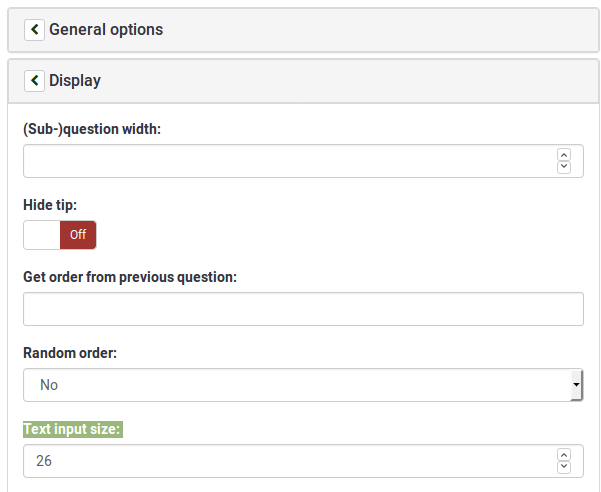Click the Random order label

pos(70,353)
